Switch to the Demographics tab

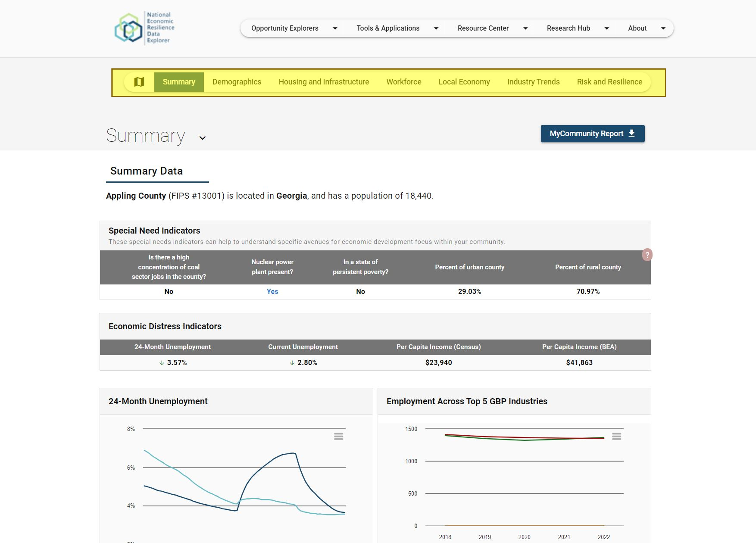pos(237,82)
